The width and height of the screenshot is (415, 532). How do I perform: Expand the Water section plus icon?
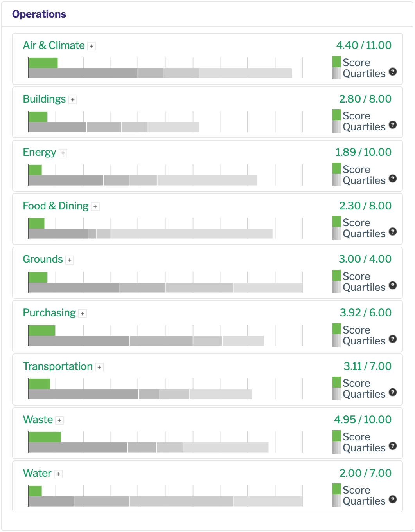tap(58, 474)
